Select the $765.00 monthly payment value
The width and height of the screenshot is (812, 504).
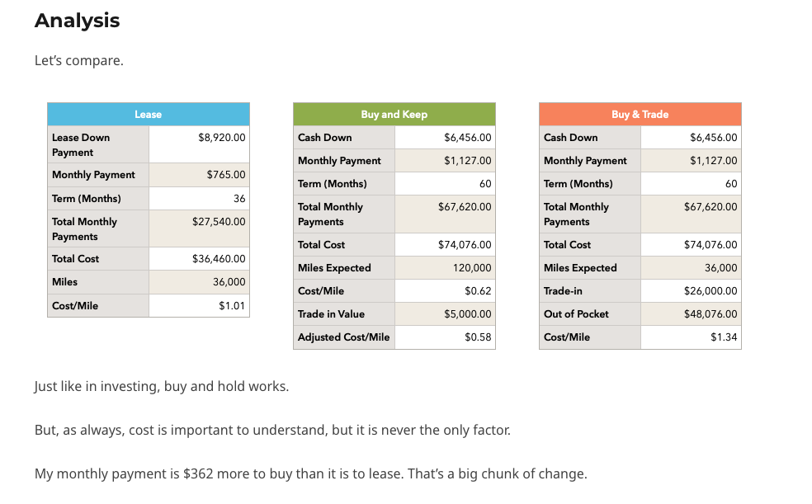point(225,175)
